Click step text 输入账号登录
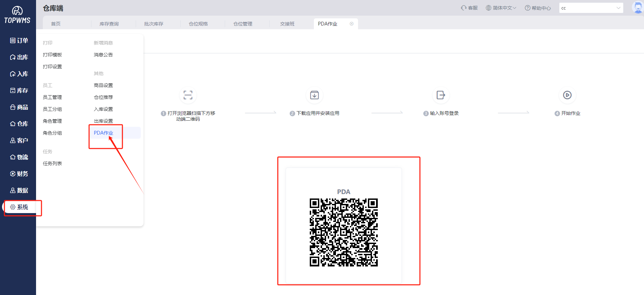 click(x=444, y=113)
